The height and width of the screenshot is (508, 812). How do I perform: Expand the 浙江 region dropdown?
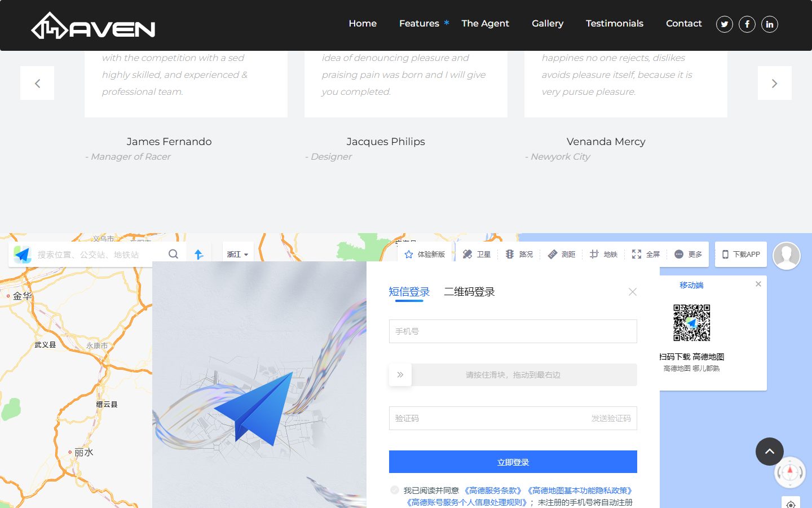pyautogui.click(x=237, y=255)
